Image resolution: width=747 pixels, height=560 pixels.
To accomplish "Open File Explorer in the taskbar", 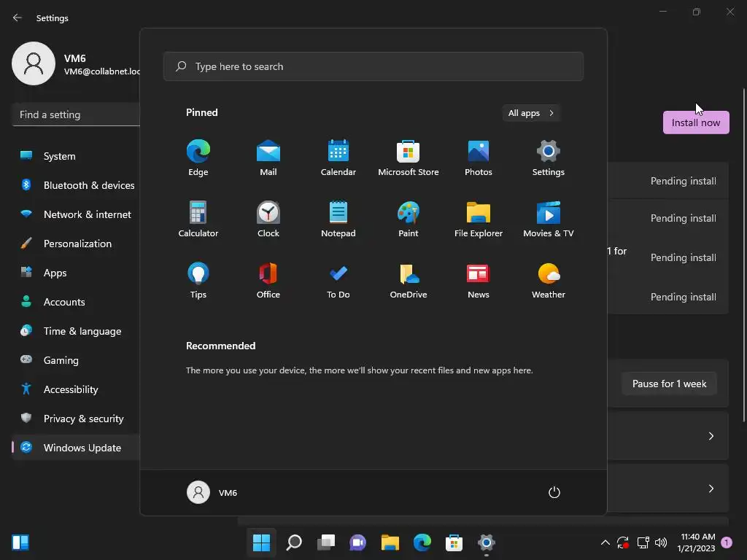I will click(390, 542).
